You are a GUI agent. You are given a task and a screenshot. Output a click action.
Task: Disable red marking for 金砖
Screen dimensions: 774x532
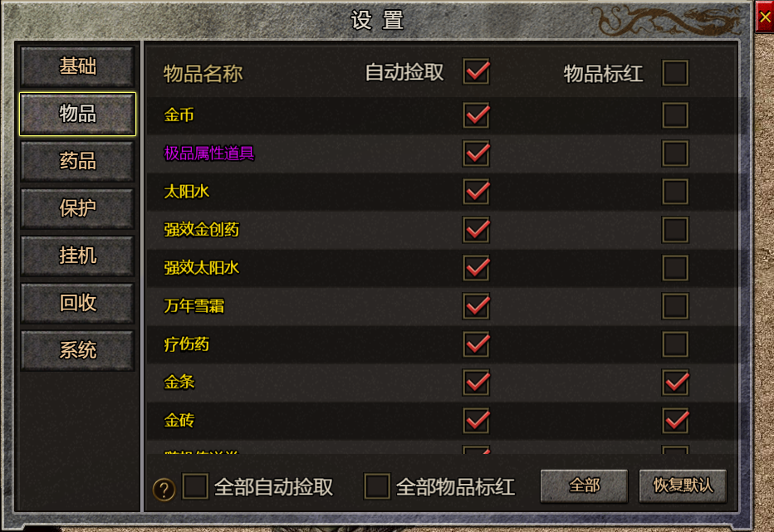pyautogui.click(x=675, y=421)
